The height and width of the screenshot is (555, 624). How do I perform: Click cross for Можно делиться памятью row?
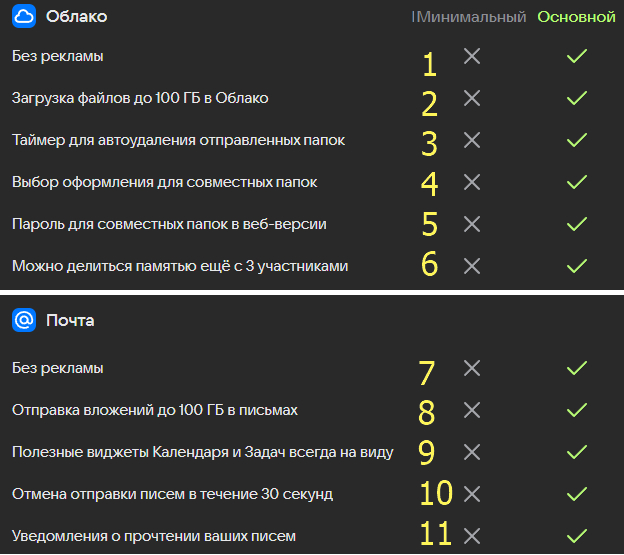[473, 266]
